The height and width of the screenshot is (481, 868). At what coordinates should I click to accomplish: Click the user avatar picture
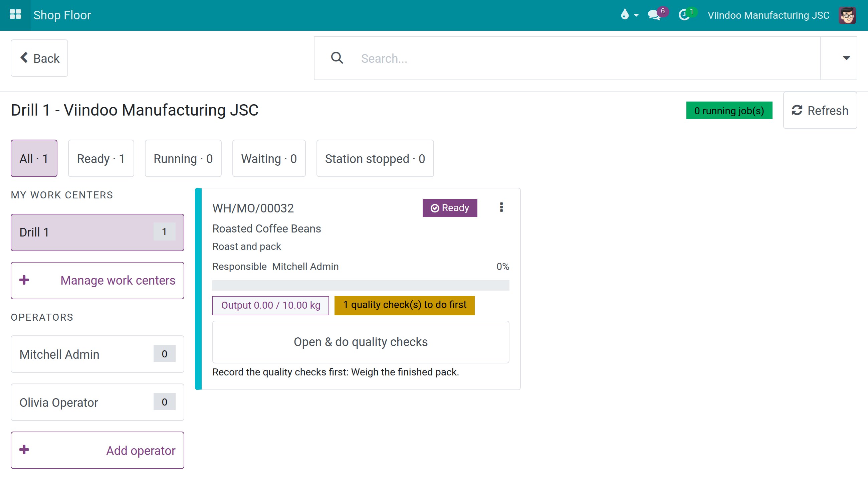[846, 15]
